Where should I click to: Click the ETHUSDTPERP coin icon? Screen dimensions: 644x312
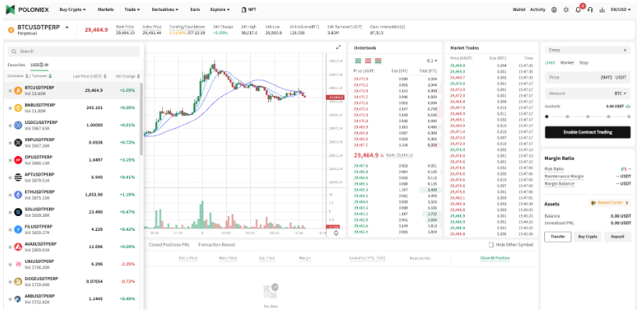tap(18, 194)
